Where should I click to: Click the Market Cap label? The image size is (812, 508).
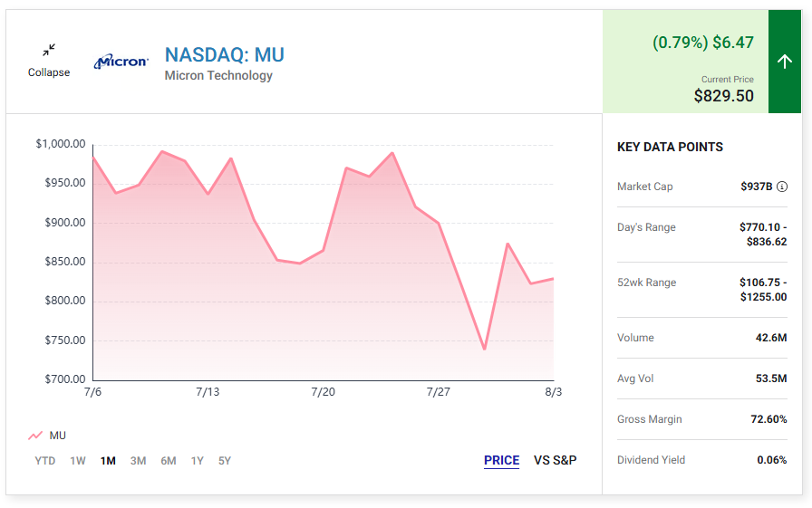pyautogui.click(x=644, y=187)
